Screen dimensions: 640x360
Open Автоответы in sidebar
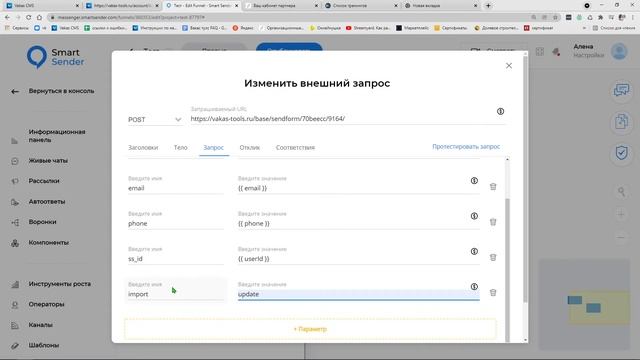point(47,202)
